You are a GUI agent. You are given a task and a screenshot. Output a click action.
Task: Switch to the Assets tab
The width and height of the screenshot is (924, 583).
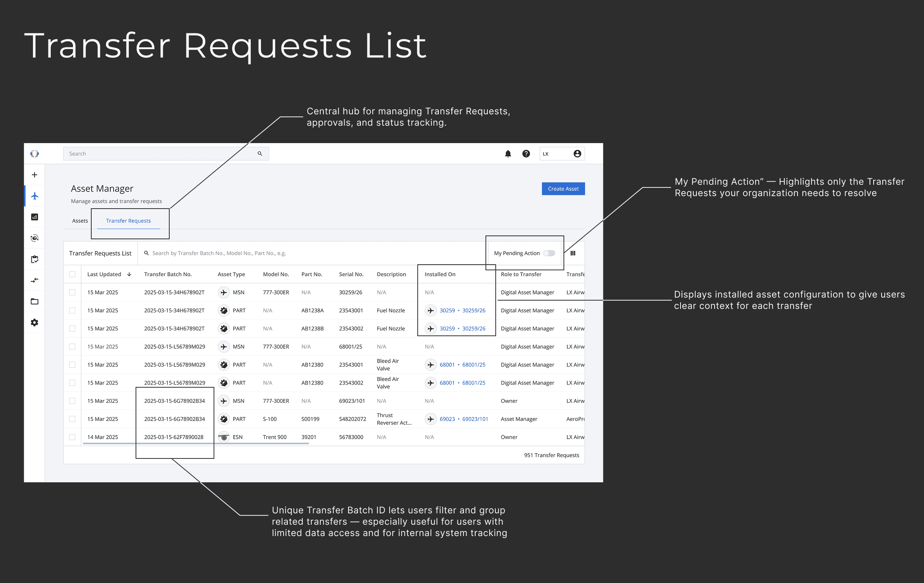point(80,221)
